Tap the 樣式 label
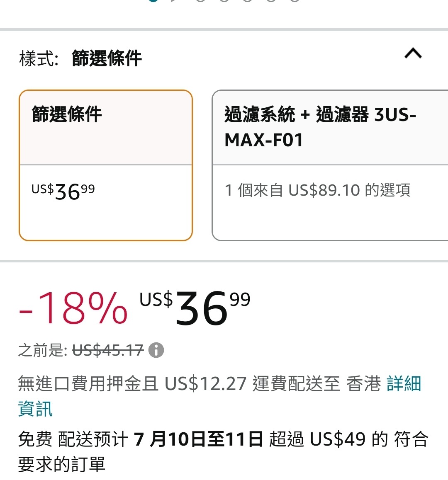Screen dimensions: 448x480 pyautogui.click(x=39, y=58)
